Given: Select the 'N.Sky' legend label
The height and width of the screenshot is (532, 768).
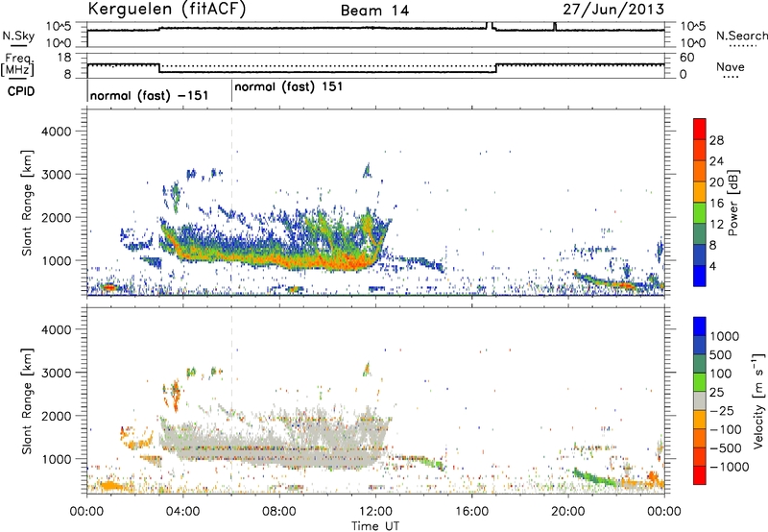Looking at the screenshot, I should [x=18, y=36].
